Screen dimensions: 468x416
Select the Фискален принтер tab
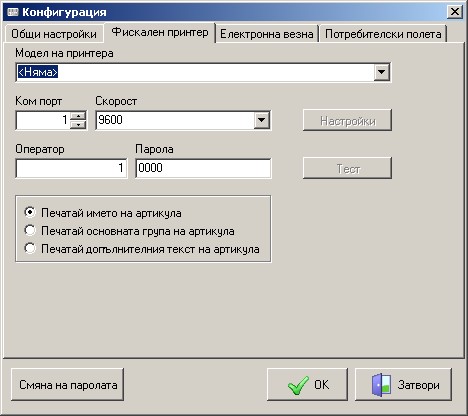pyautogui.click(x=160, y=32)
